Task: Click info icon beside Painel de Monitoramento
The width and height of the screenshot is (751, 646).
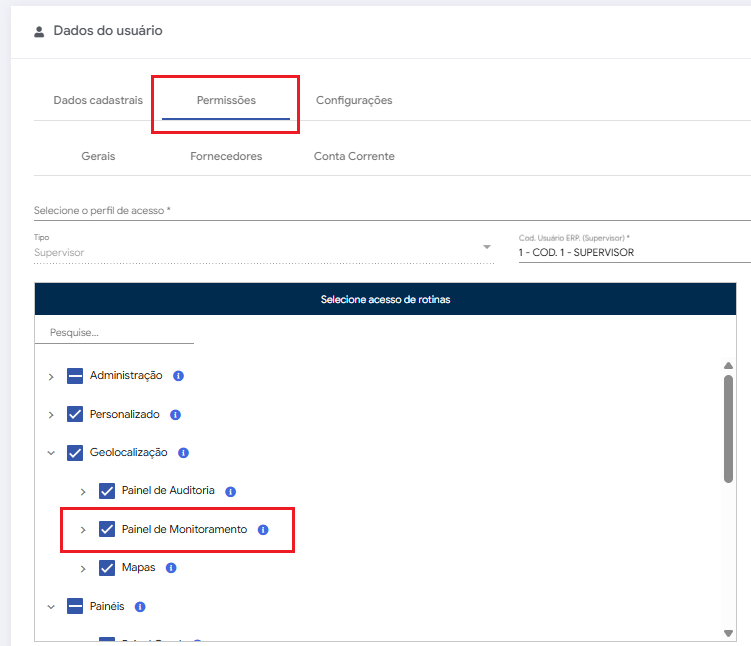Action: tap(263, 530)
